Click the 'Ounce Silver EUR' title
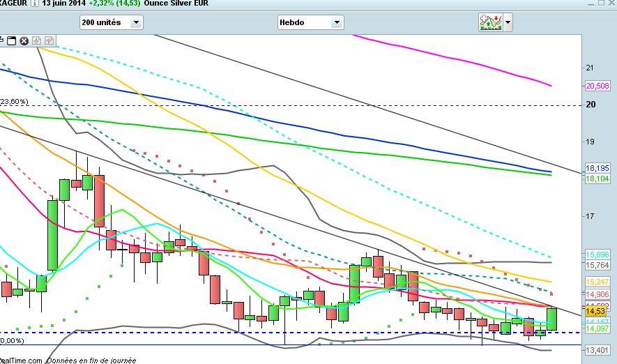The image size is (617, 364). click(176, 3)
